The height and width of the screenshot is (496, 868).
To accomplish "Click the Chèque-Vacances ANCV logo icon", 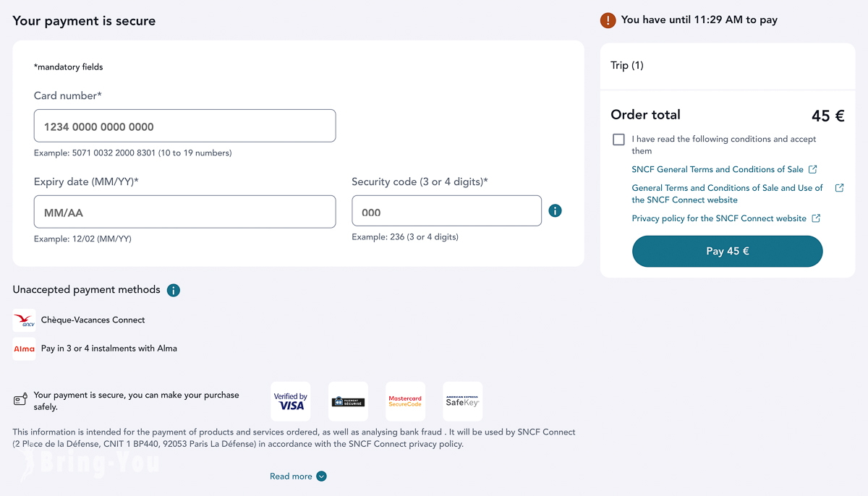I will 24,320.
